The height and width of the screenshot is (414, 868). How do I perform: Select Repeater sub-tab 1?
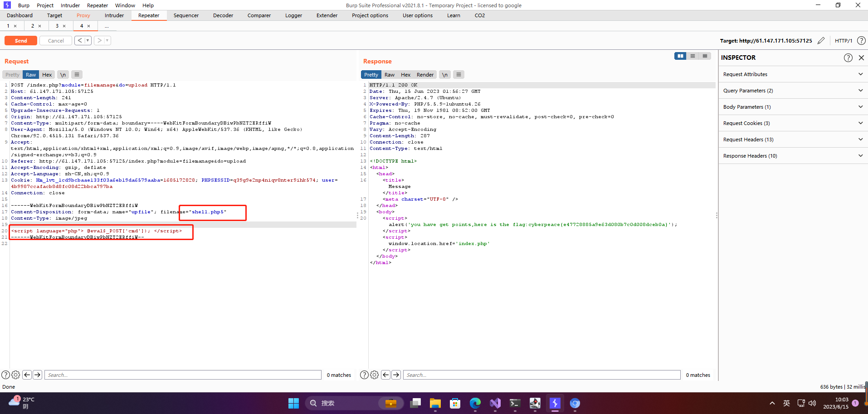tap(8, 26)
